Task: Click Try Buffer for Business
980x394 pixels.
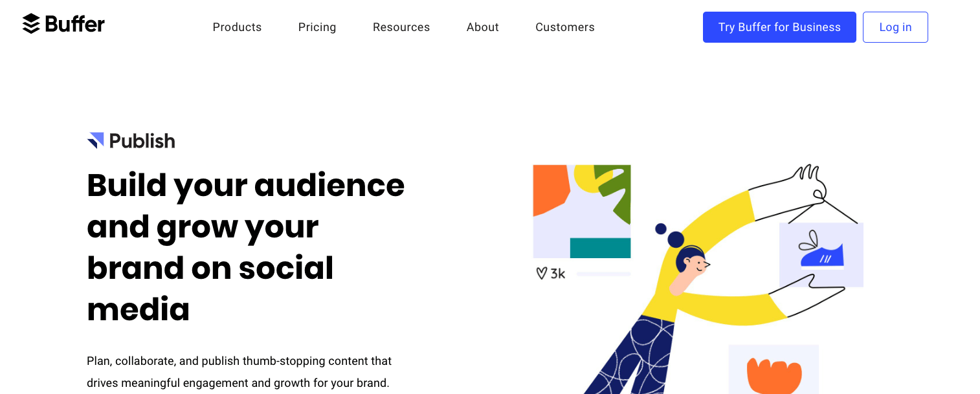Action: [779, 27]
